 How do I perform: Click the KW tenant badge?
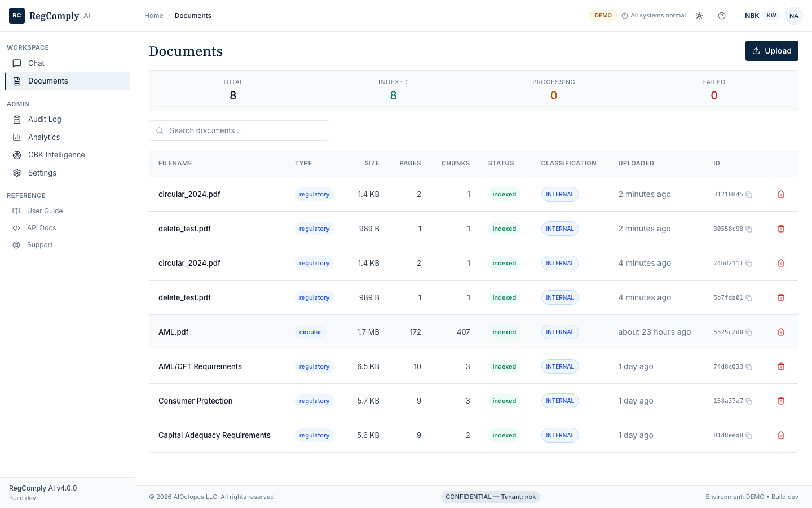pos(771,16)
